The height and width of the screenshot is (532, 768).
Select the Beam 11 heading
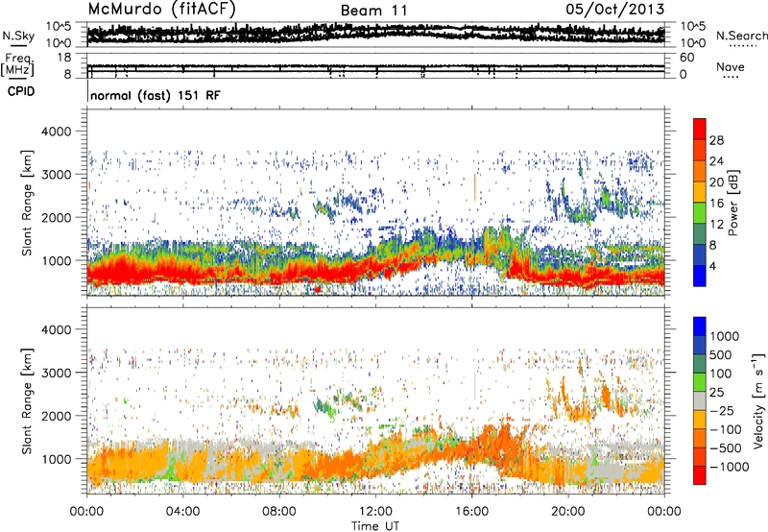pyautogui.click(x=374, y=11)
